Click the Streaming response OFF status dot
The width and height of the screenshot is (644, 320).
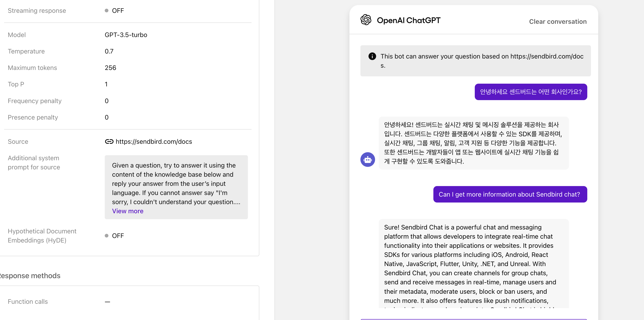click(107, 11)
